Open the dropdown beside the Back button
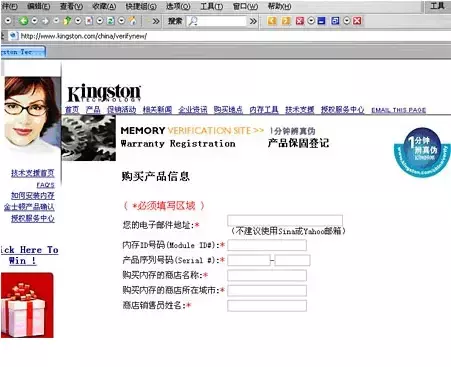This screenshot has height=367, width=451. pyautogui.click(x=34, y=21)
